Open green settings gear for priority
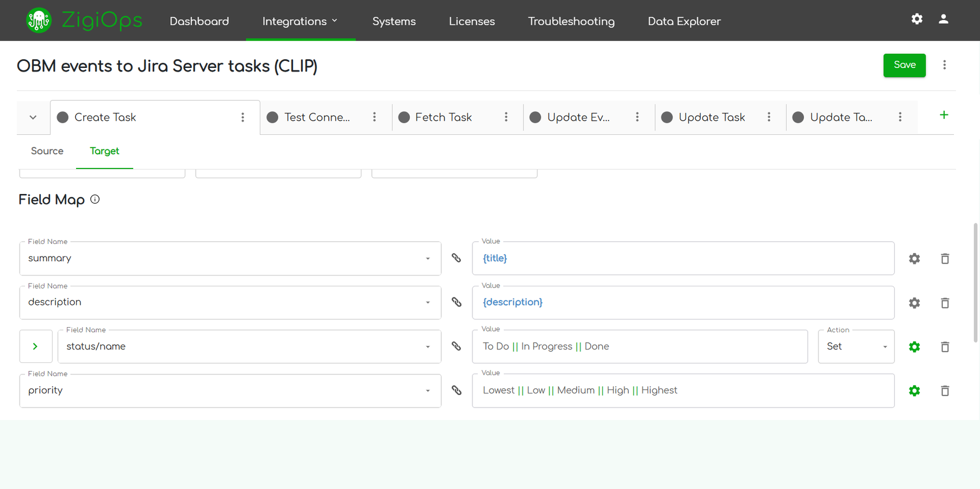 coord(915,391)
